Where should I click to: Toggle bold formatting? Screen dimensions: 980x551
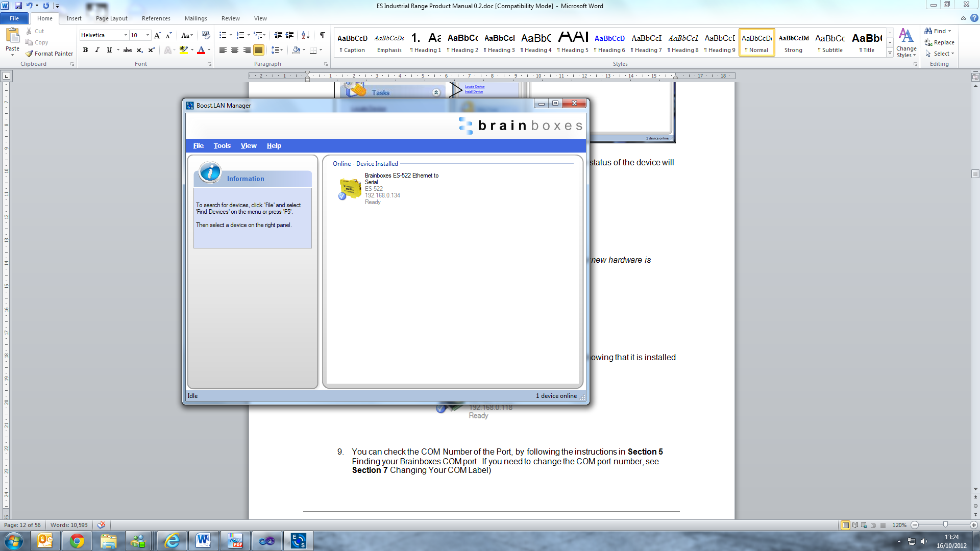(85, 50)
